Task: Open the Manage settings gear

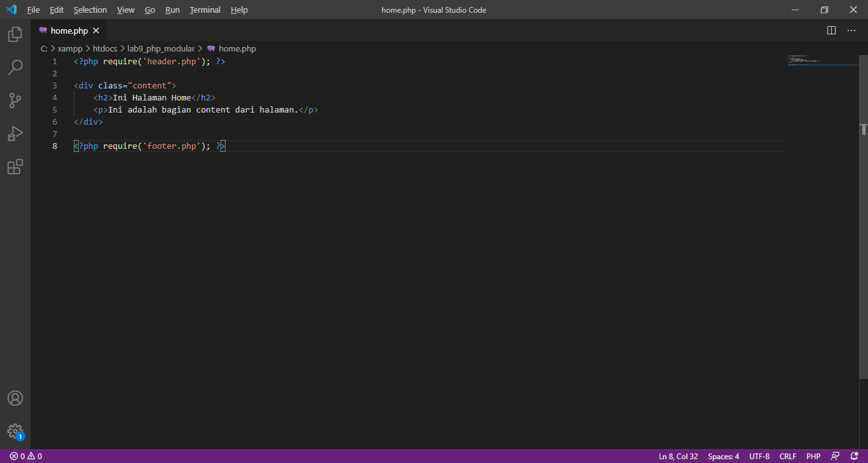Action: [15, 431]
